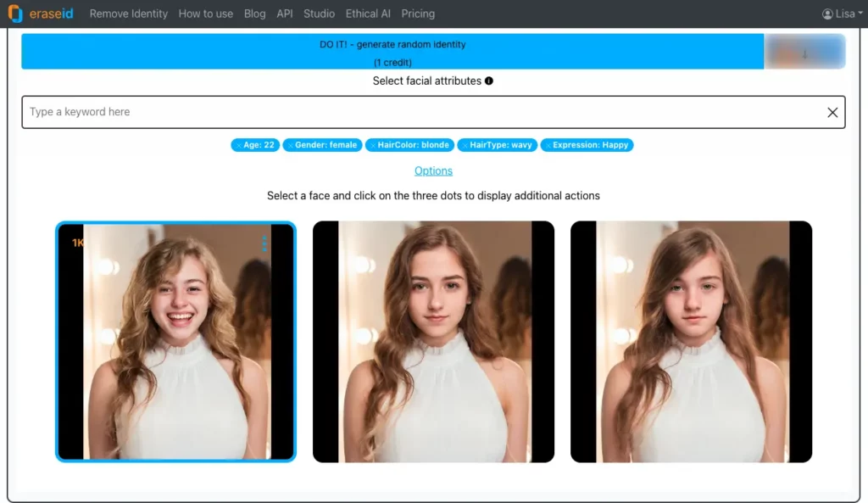Open the three-dot menu on the first face
Image resolution: width=868 pixels, height=503 pixels.
[x=263, y=243]
